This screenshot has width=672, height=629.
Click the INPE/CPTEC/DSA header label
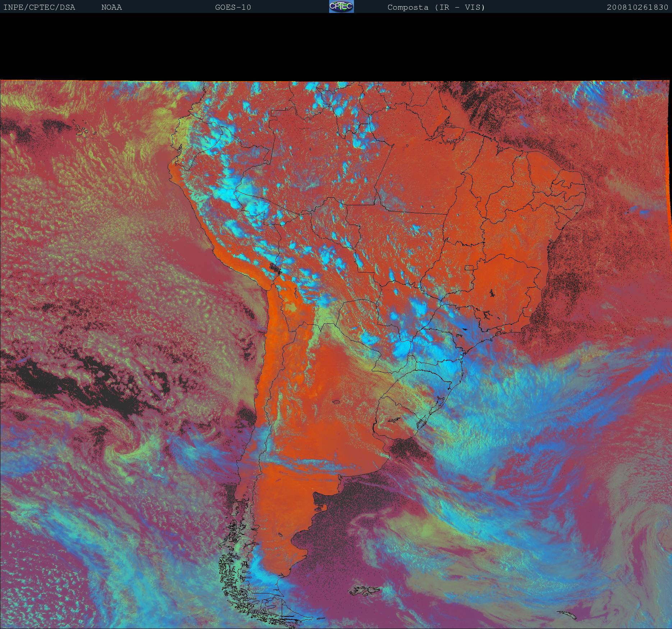[39, 7]
